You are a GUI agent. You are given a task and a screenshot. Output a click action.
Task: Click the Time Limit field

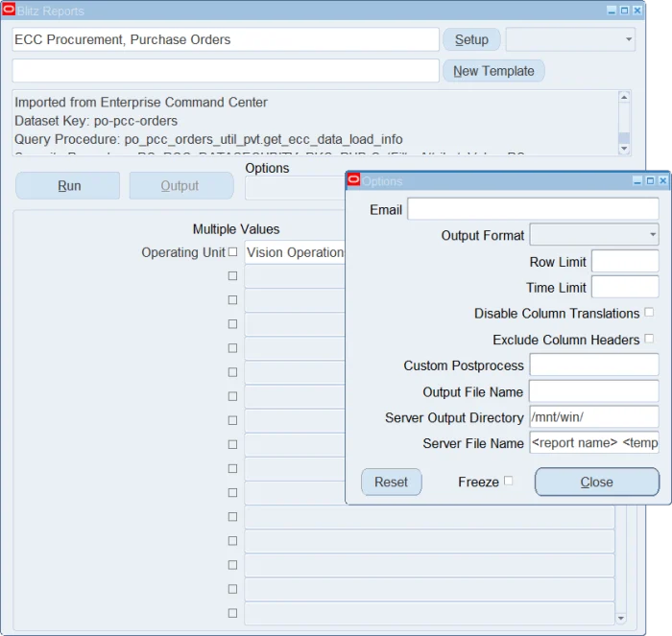(625, 287)
